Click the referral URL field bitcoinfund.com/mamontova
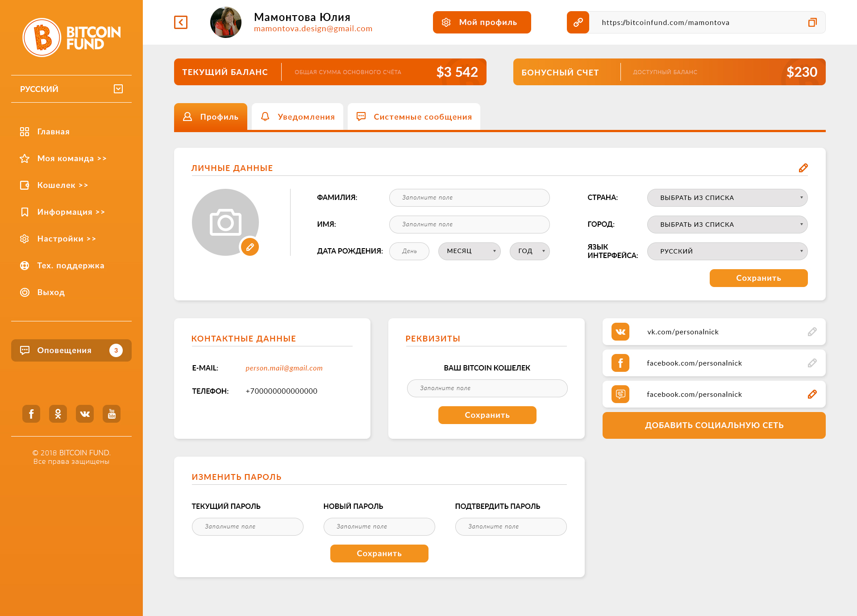Viewport: 857px width, 616px height. pos(696,22)
